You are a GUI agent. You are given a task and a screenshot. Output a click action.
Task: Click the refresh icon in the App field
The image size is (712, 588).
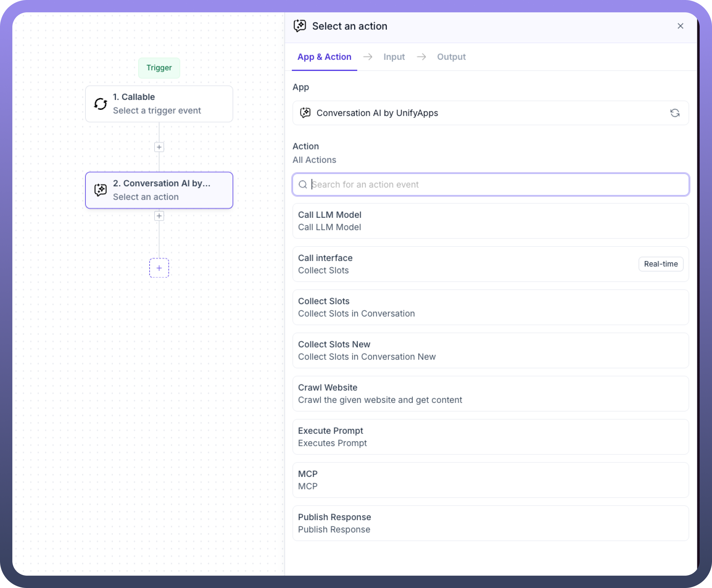674,113
